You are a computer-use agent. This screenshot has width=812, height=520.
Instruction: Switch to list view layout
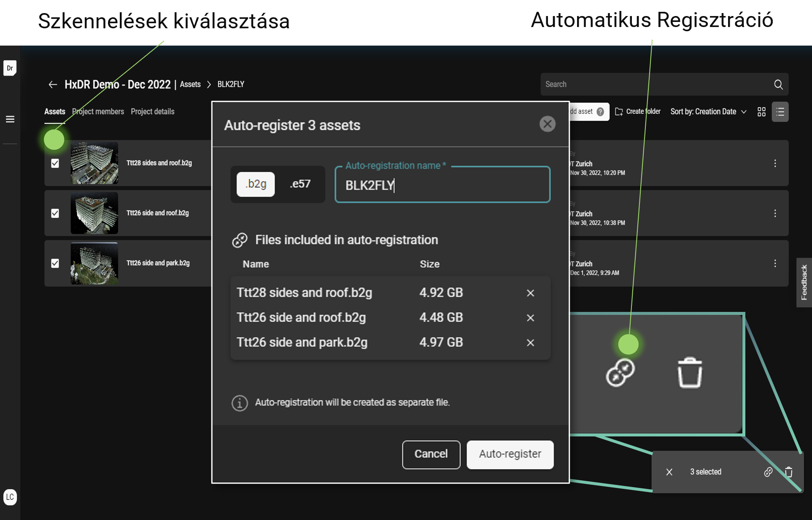point(780,112)
